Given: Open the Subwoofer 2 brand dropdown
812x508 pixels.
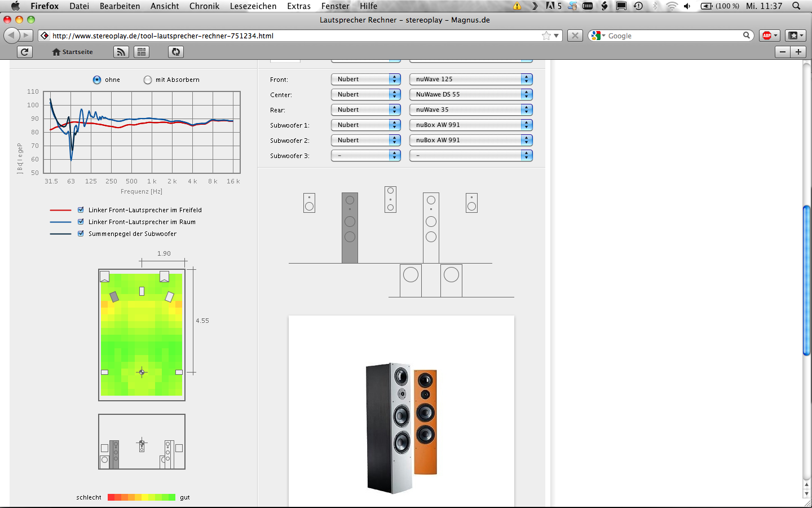Looking at the screenshot, I should click(x=366, y=140).
